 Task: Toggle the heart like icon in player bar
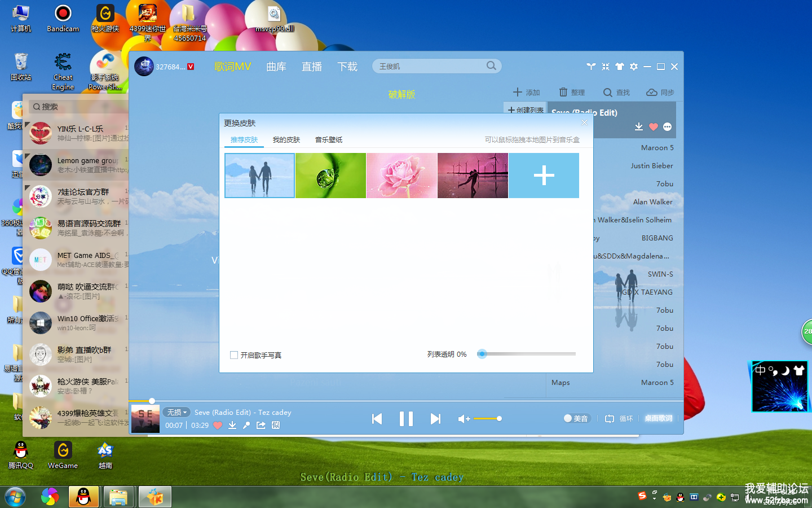[218, 425]
